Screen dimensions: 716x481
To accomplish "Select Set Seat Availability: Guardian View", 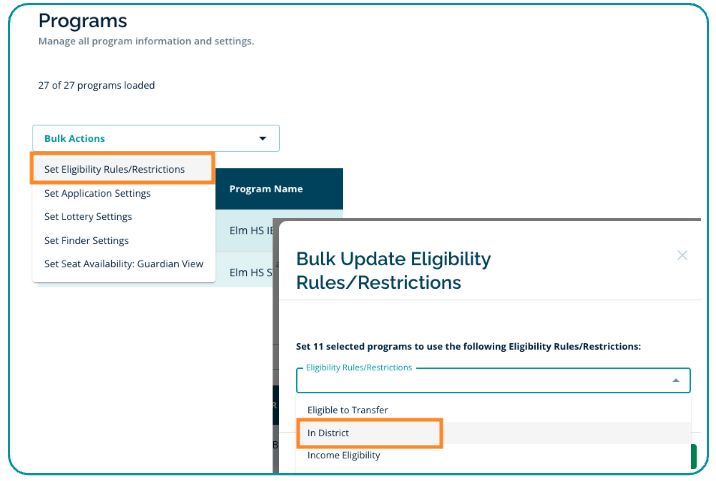I will point(123,265).
